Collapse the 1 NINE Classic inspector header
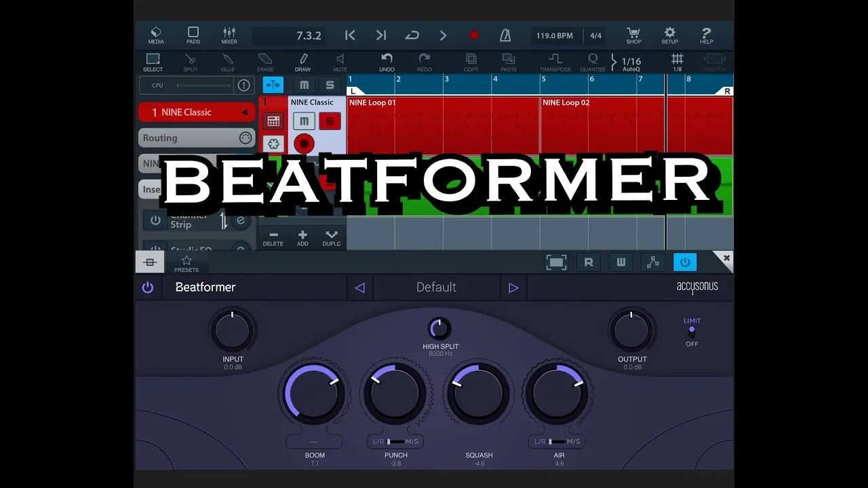This screenshot has height=488, width=868. pyautogui.click(x=197, y=112)
